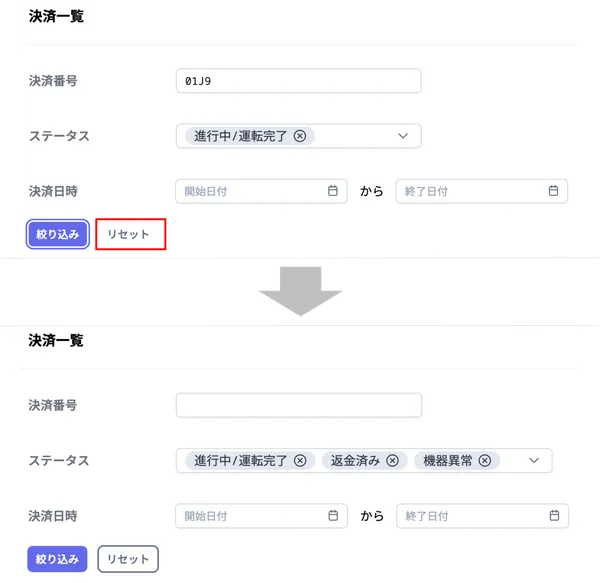Click upper 終了日付 date input
The image size is (600, 583).
click(482, 191)
